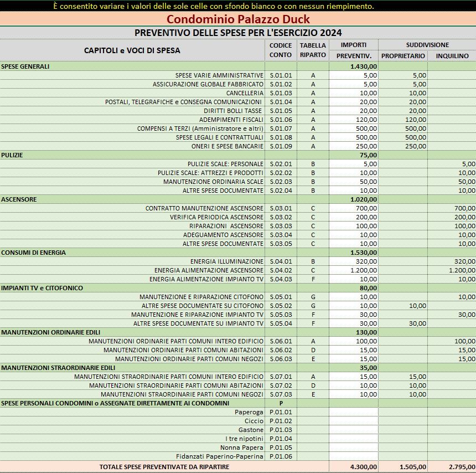Edit the CANCELLERIA preventivo amount cell
Screen dimensions: 476x473
tap(354, 93)
